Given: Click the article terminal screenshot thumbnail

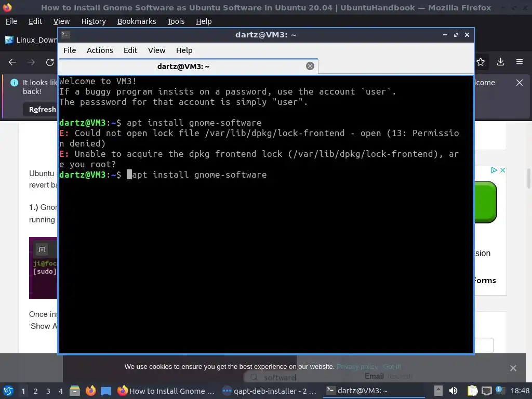Looking at the screenshot, I should (x=43, y=268).
